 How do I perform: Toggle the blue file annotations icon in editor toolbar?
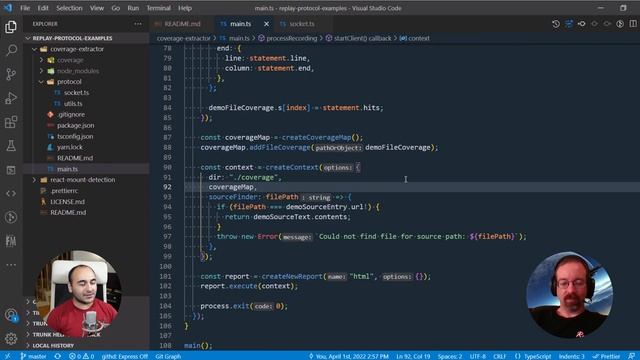(x=569, y=24)
